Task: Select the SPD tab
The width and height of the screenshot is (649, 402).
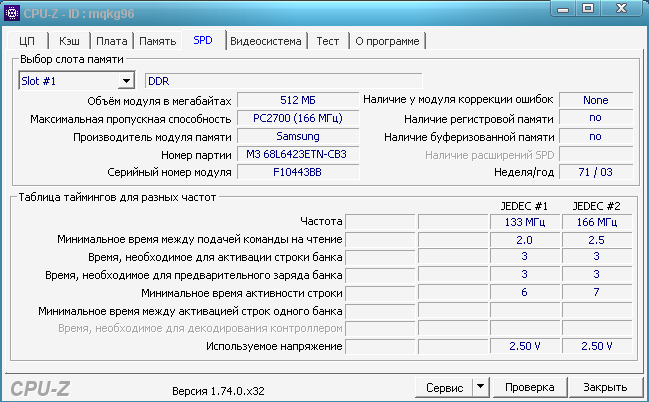Action: tap(203, 40)
